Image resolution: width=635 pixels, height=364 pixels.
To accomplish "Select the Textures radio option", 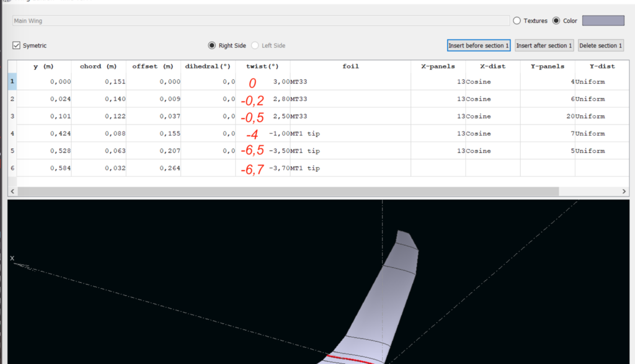I will [x=517, y=20].
